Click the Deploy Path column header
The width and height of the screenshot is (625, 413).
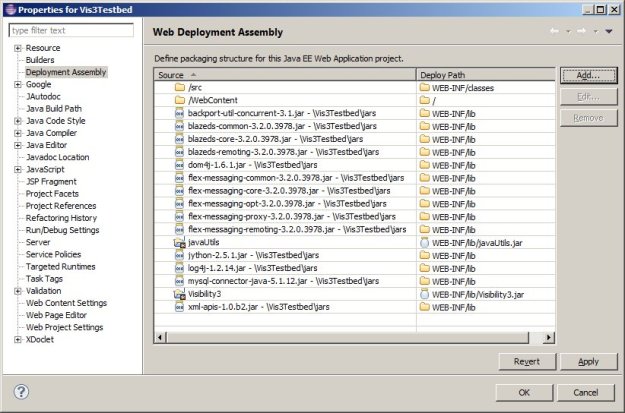click(485, 75)
